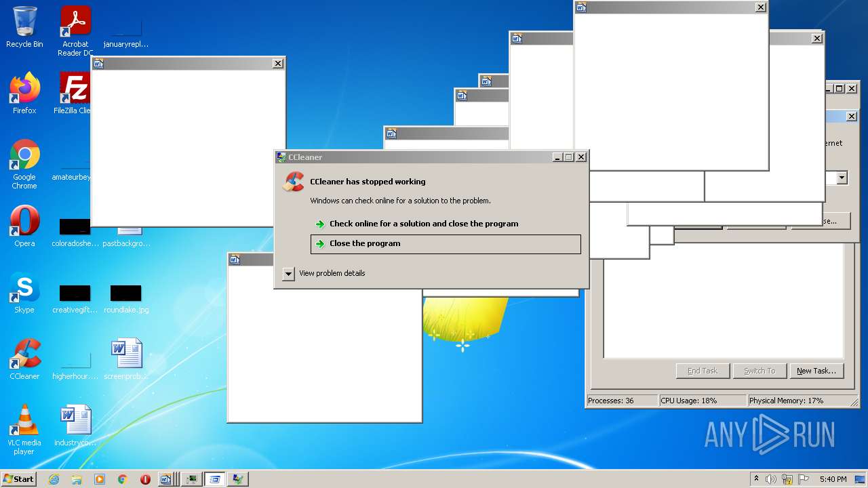Click Physical Memory: 17% status text

(786, 401)
